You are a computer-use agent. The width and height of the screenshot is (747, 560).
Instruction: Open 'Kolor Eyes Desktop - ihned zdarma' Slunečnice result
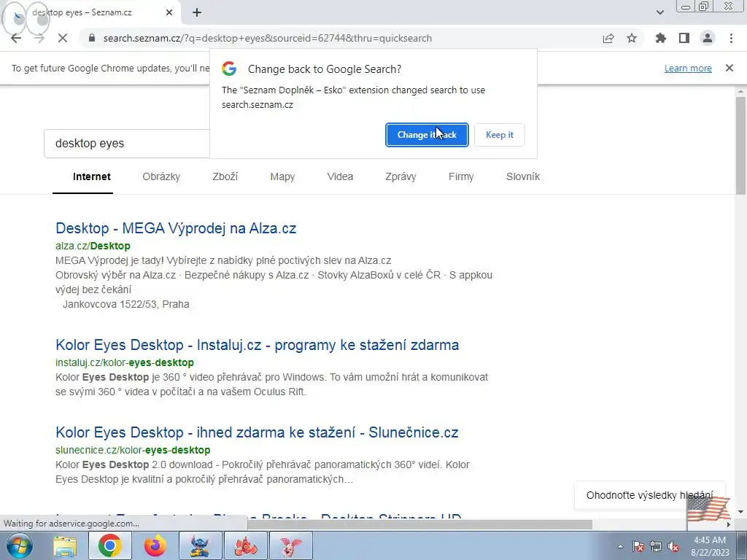click(257, 432)
